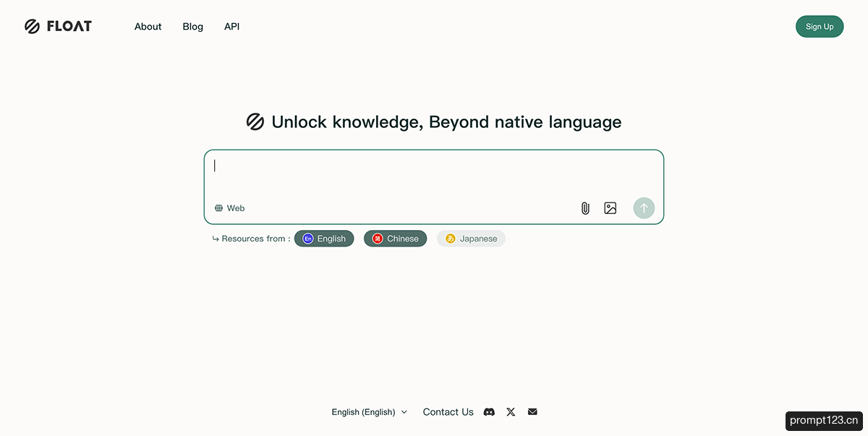This screenshot has width=868, height=436.
Task: Navigate to the API page
Action: coord(231,27)
